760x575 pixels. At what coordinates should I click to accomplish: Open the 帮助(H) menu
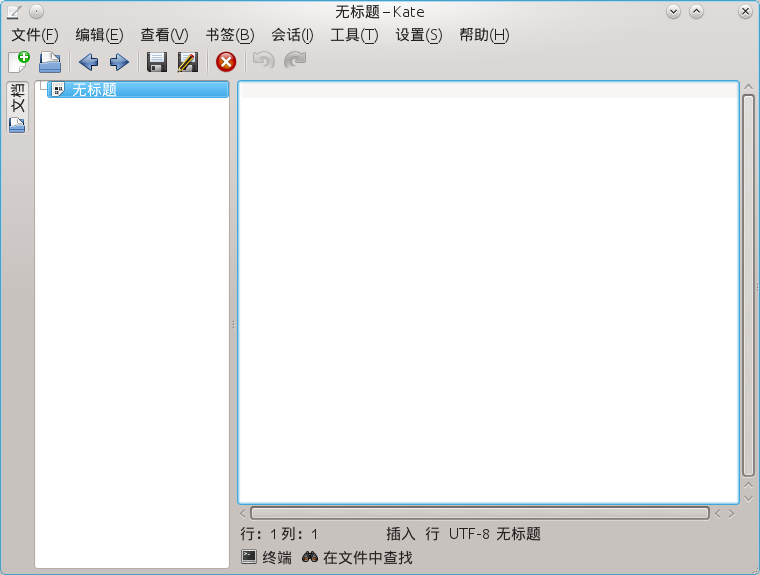click(484, 35)
